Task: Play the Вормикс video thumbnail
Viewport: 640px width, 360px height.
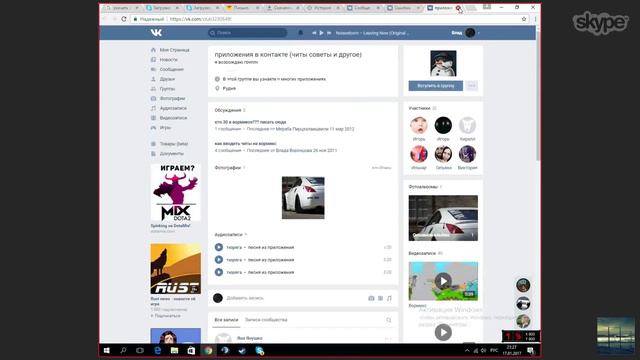Action: (443, 281)
